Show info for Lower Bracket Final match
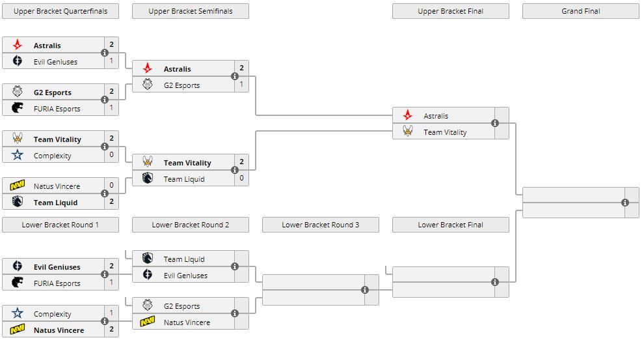644x342 pixels. point(495,282)
